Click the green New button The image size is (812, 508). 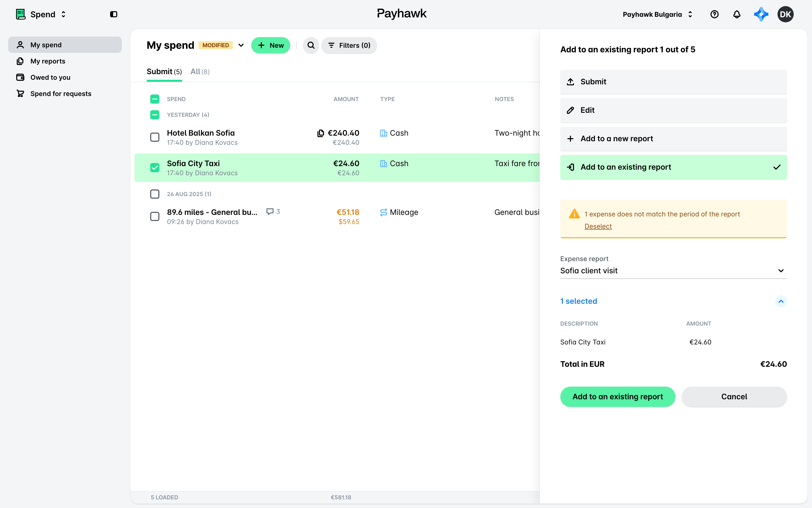tap(270, 45)
